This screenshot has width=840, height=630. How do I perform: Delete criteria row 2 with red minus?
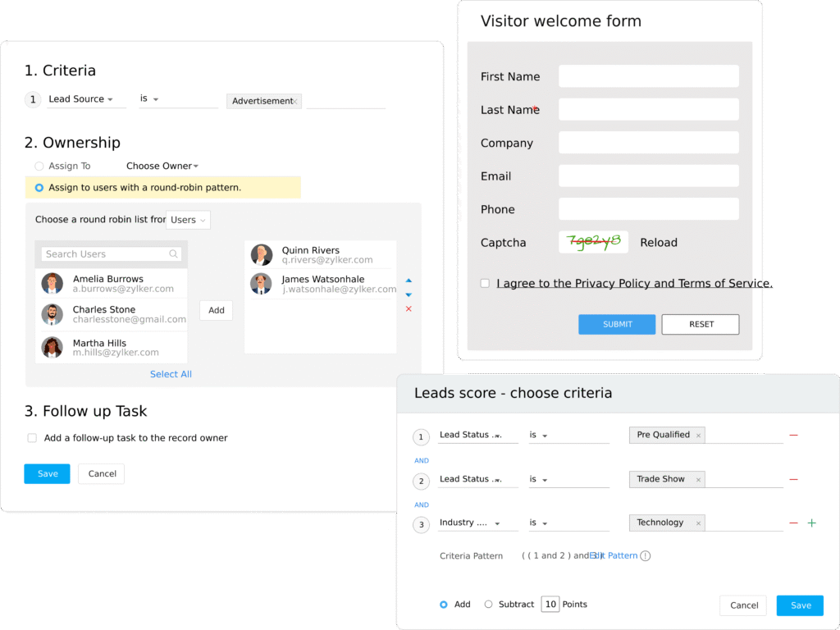pyautogui.click(x=793, y=479)
